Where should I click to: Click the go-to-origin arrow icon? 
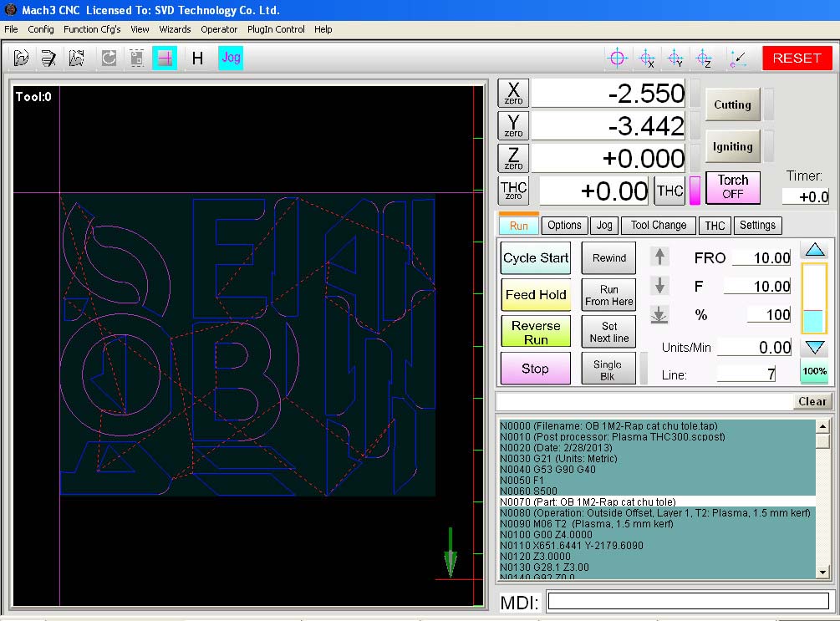pyautogui.click(x=737, y=59)
